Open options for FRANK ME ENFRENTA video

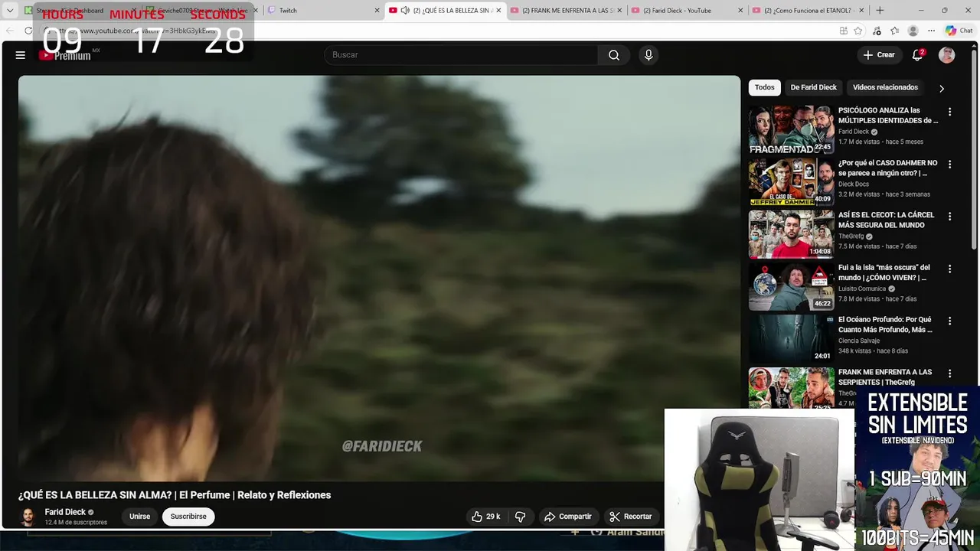(x=950, y=373)
